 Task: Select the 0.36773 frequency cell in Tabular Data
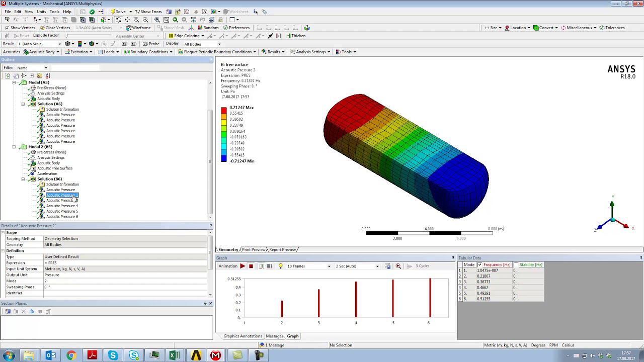[494, 282]
